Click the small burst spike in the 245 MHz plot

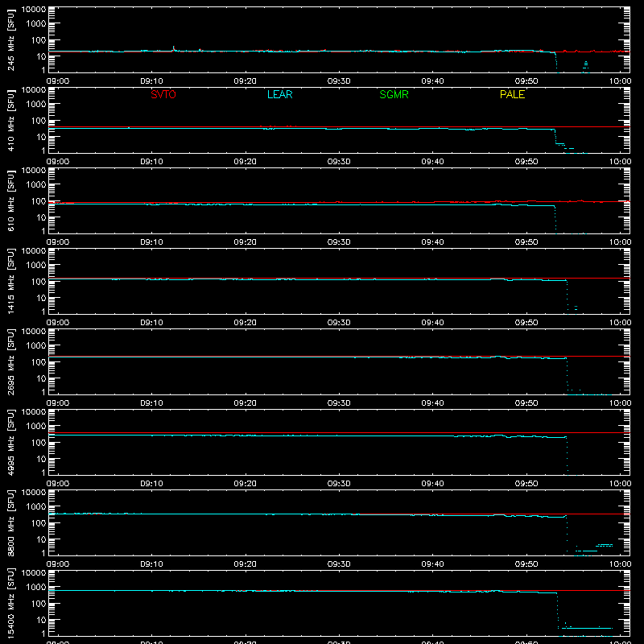[174, 48]
